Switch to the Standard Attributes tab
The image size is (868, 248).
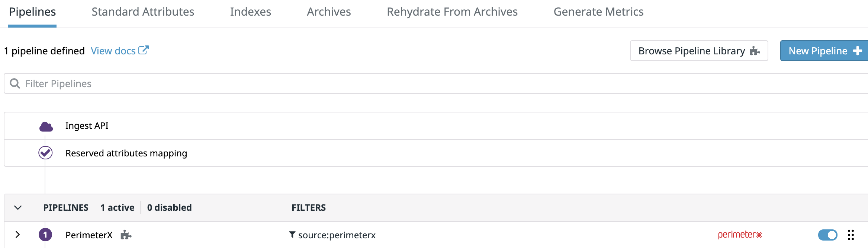pyautogui.click(x=143, y=12)
